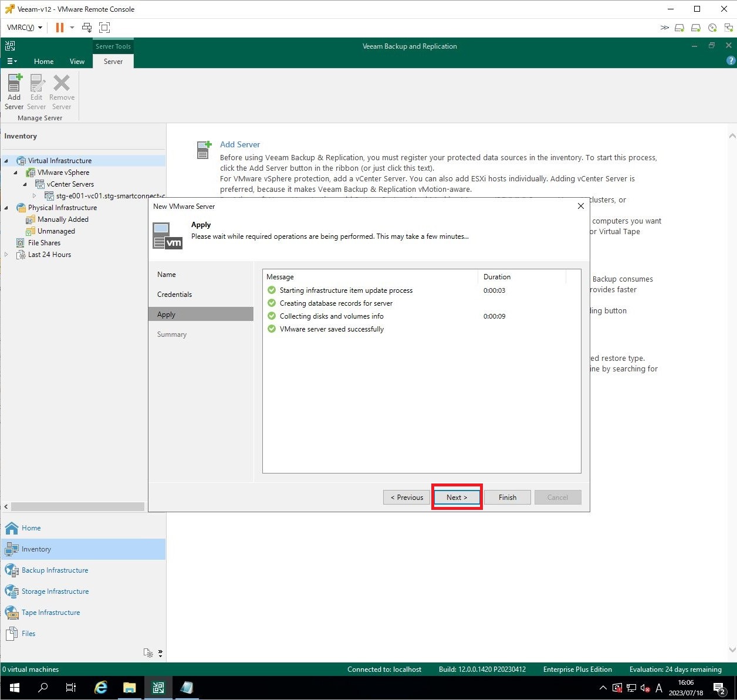This screenshot has width=737, height=700.
Task: Click the Next button in the wizard
Action: click(x=457, y=498)
